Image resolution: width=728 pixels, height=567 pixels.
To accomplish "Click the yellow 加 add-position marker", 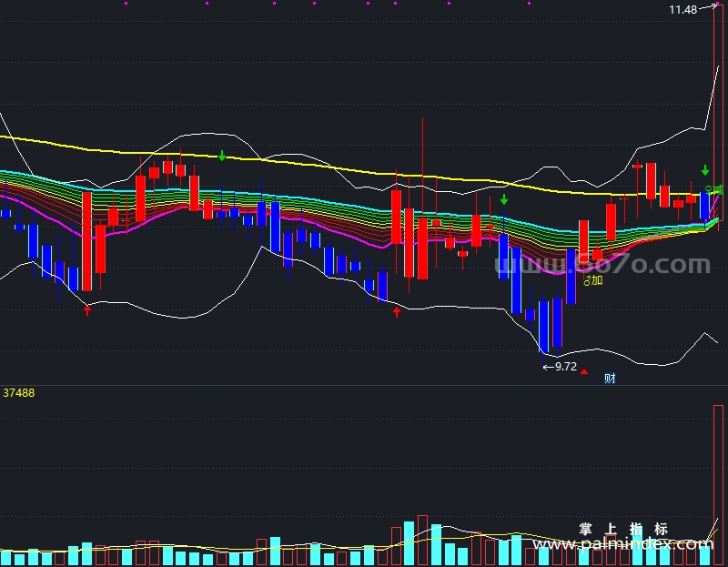I will pyautogui.click(x=593, y=280).
